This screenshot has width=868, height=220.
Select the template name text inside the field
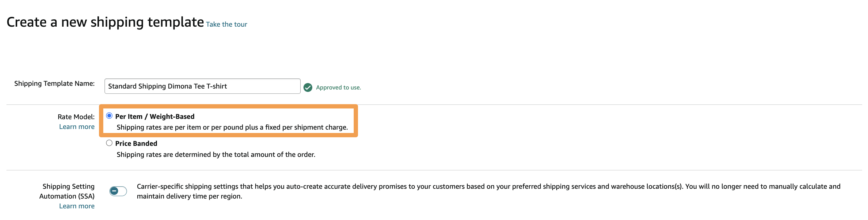click(x=167, y=86)
